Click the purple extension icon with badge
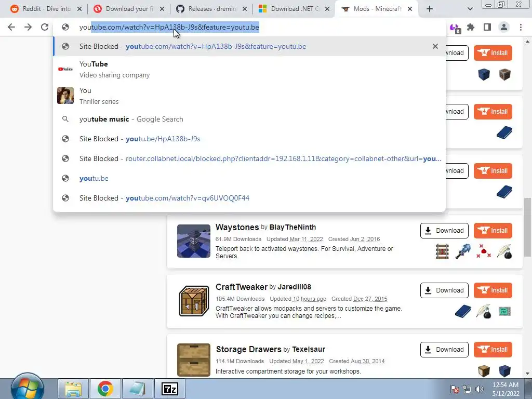The width and height of the screenshot is (532, 399). tap(455, 28)
